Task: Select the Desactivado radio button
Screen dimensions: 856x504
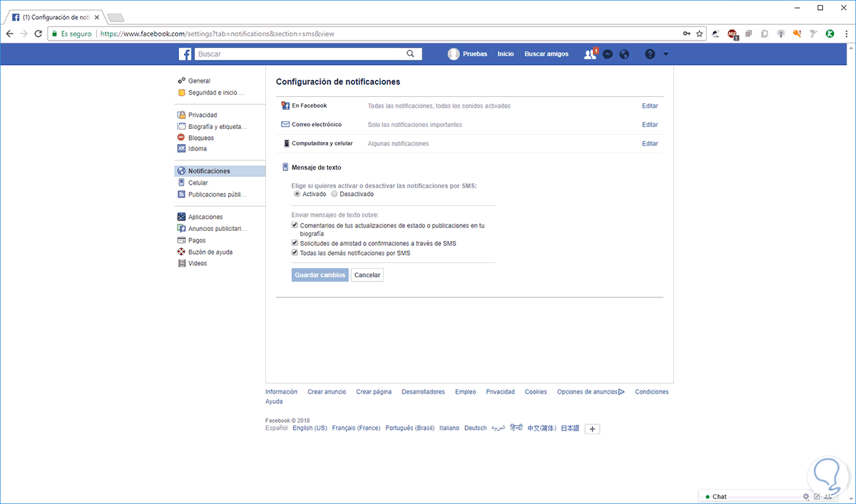Action: click(335, 194)
